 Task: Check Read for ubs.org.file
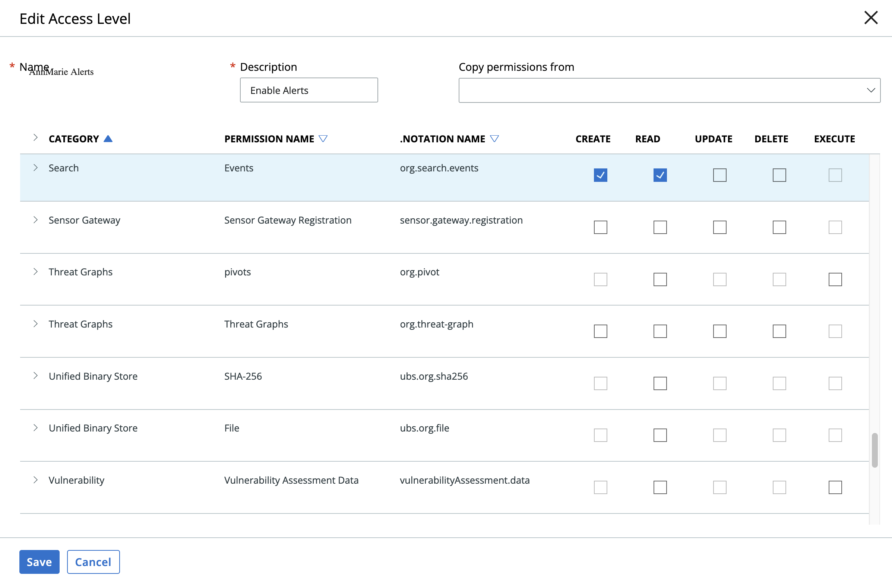[660, 435]
